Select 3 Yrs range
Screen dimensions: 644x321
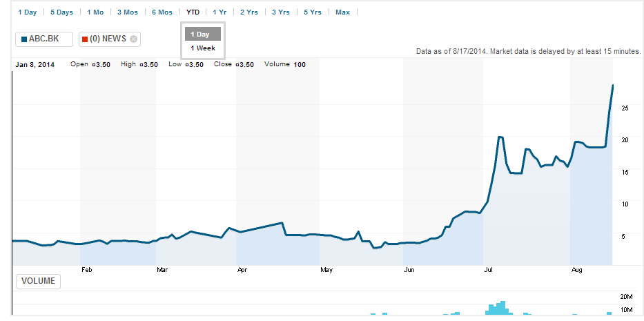(x=280, y=12)
